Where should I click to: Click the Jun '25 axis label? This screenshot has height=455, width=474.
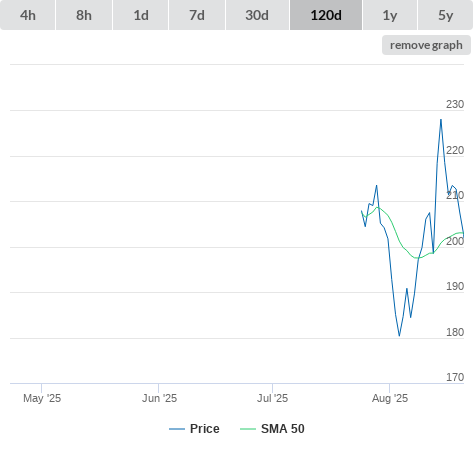tap(159, 398)
